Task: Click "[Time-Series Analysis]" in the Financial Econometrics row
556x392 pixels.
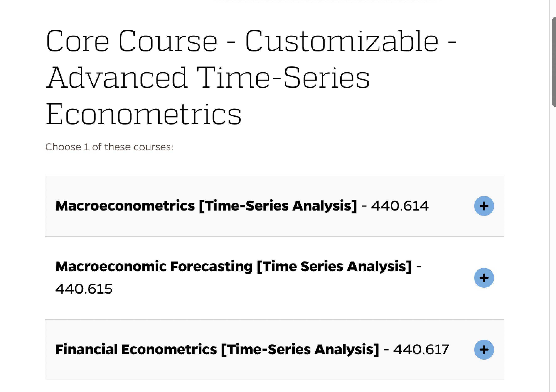Action: pos(300,350)
